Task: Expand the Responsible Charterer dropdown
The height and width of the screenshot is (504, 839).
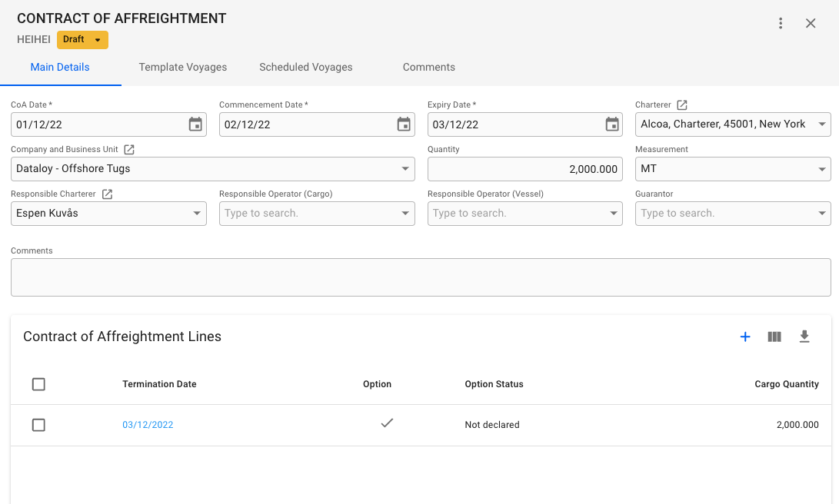Action: point(198,214)
